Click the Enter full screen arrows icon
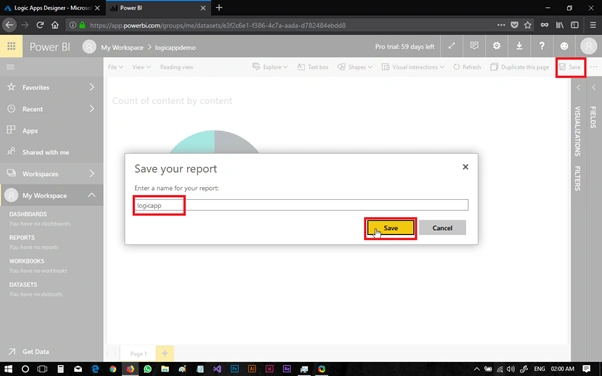This screenshot has width=602, height=376. click(x=452, y=46)
